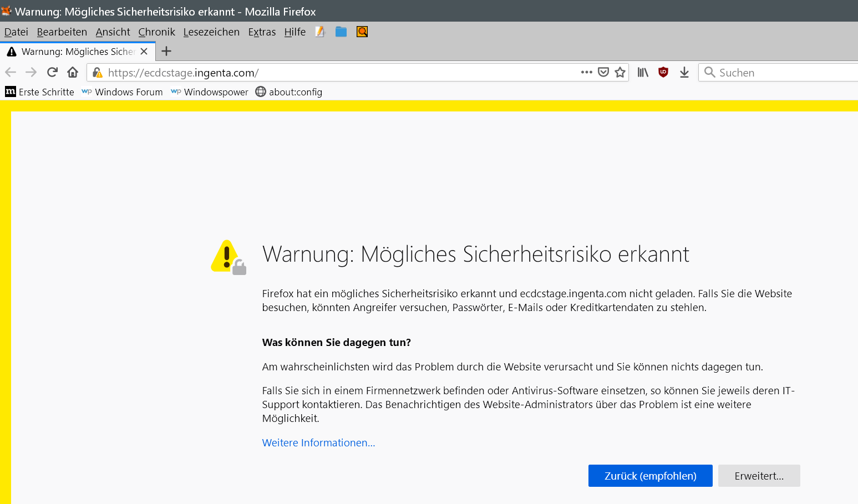Click the blue folder icon in menu bar
Viewport: 858px width, 504px height.
click(x=341, y=32)
